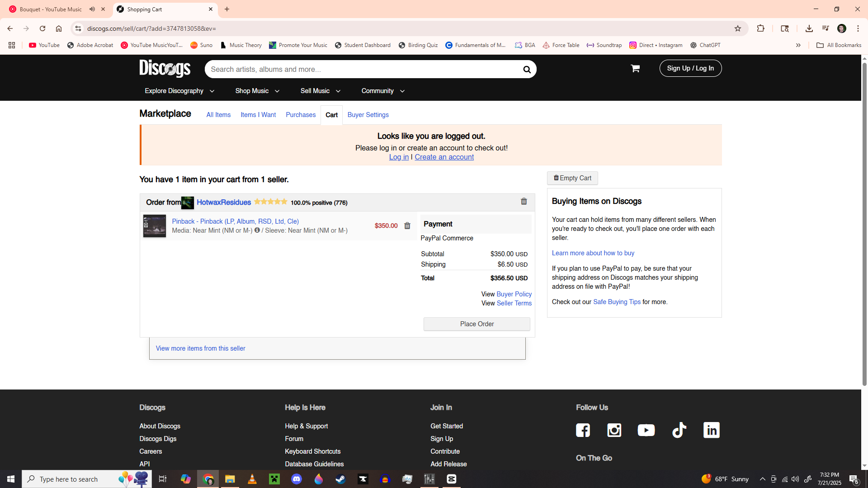Switch to All Items tab
This screenshot has height=488, width=868.
coord(218,115)
